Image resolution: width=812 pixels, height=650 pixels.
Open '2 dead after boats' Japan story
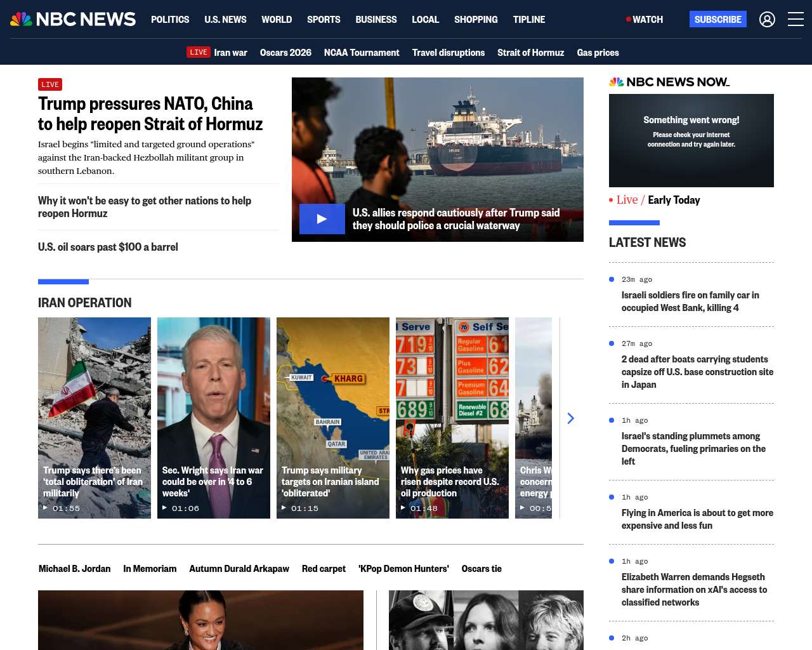click(x=697, y=372)
